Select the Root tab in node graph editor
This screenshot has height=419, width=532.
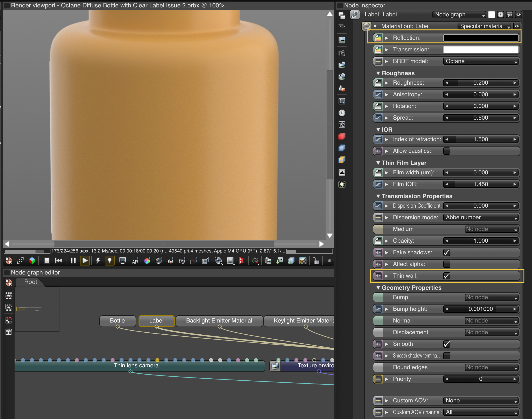pyautogui.click(x=30, y=282)
